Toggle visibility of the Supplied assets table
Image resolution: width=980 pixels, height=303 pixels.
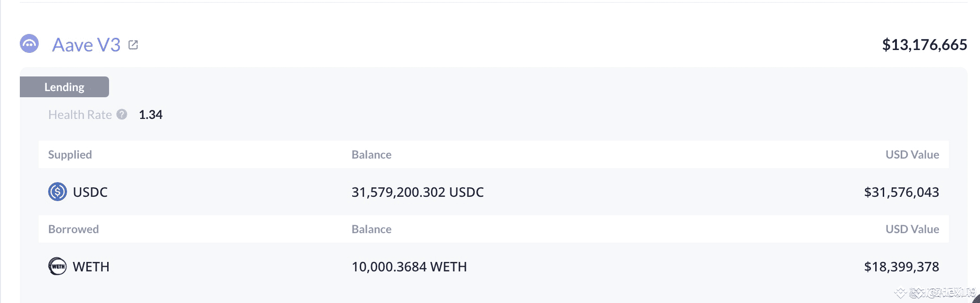[x=70, y=154]
